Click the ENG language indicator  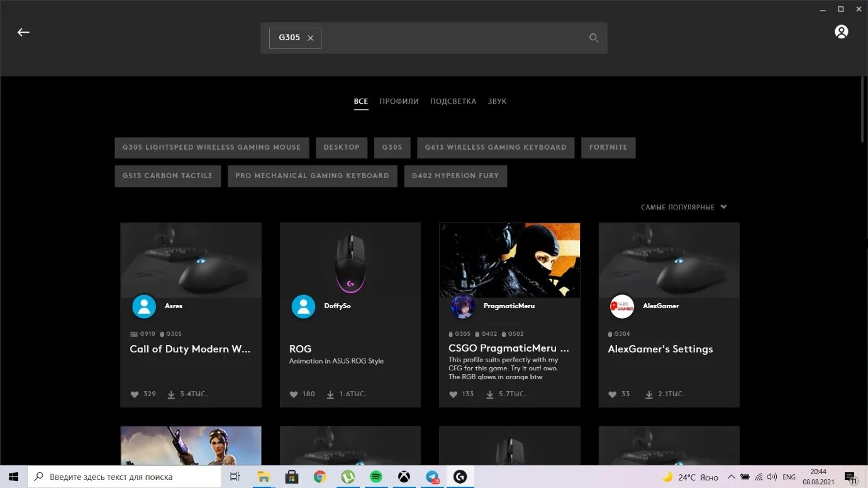point(789,477)
